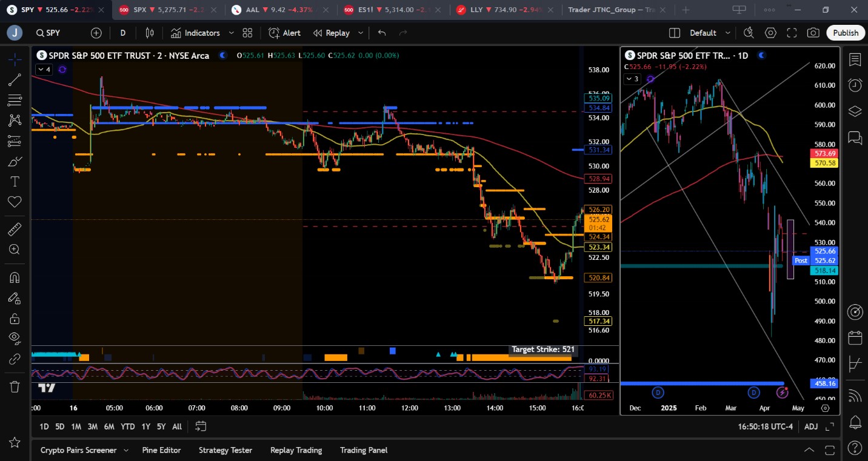Toggle the session moon icon on the 1D chart
The height and width of the screenshot is (461, 868).
click(x=761, y=55)
